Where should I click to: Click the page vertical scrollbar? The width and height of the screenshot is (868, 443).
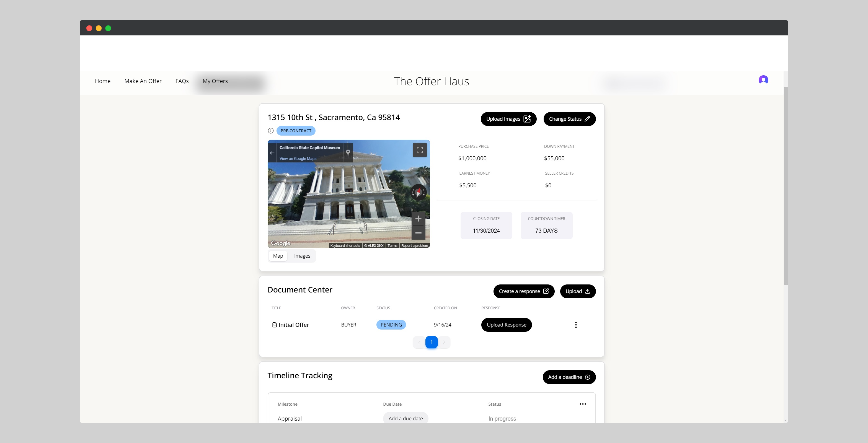(786, 185)
